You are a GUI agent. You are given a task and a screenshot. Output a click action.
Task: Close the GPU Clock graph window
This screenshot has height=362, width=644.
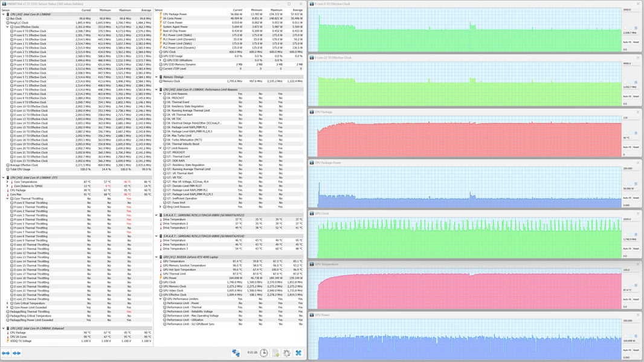pyautogui.click(x=638, y=213)
